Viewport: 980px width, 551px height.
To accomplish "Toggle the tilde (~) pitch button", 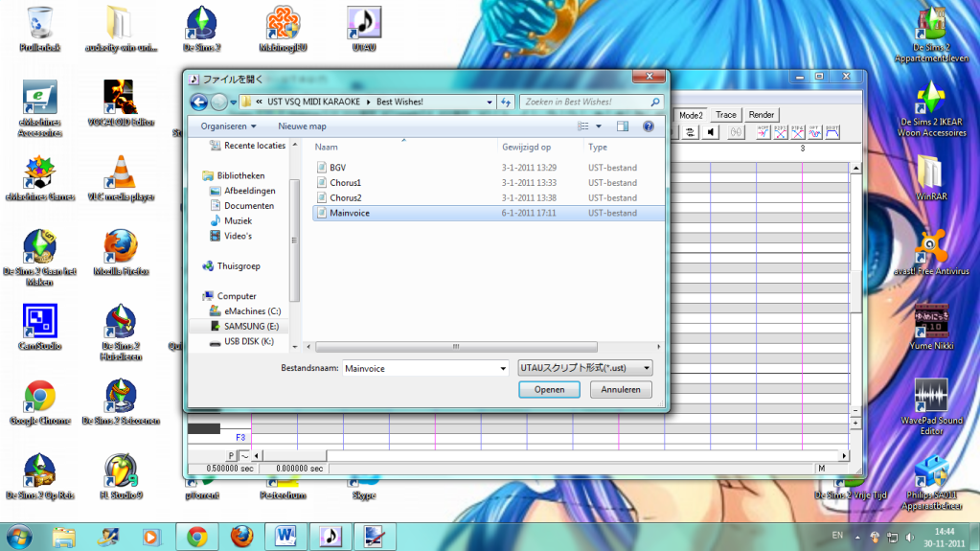I will [x=244, y=455].
